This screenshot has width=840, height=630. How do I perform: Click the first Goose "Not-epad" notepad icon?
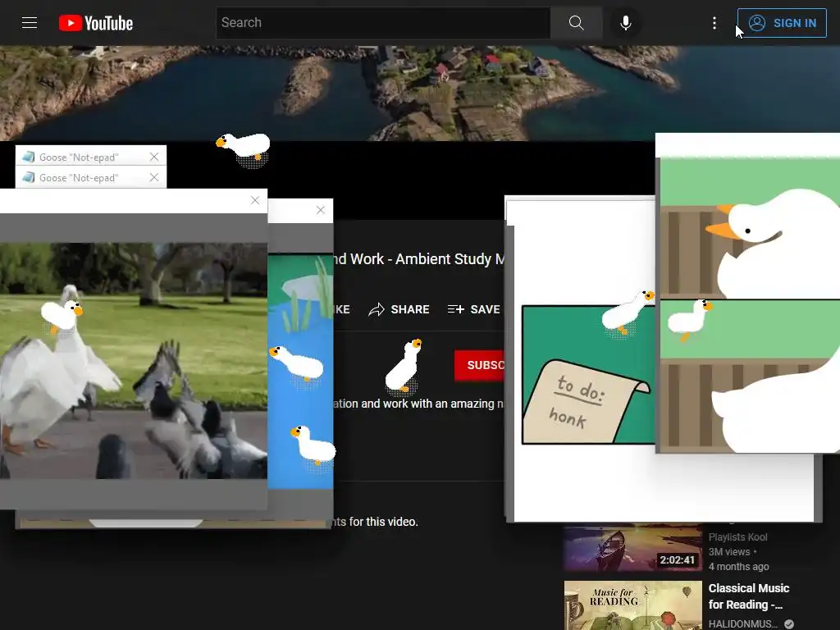[x=29, y=157]
